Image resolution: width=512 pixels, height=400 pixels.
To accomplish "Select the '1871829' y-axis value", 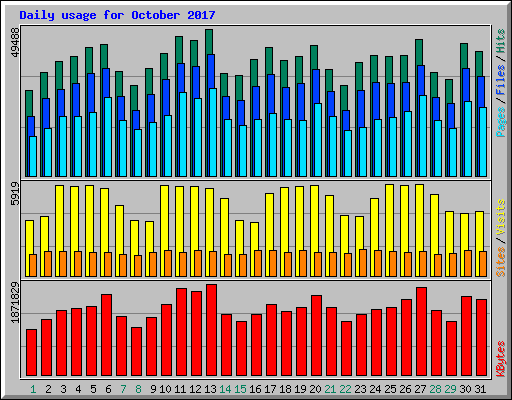I will pyautogui.click(x=15, y=303).
